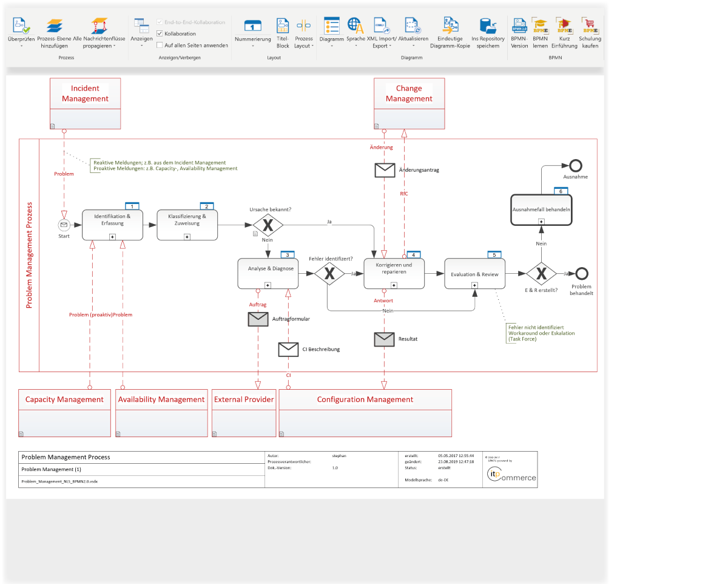This screenshot has height=584, width=728.
Task: Expand the Analyse & Diagnose sub-process plus marker
Action: [x=268, y=285]
